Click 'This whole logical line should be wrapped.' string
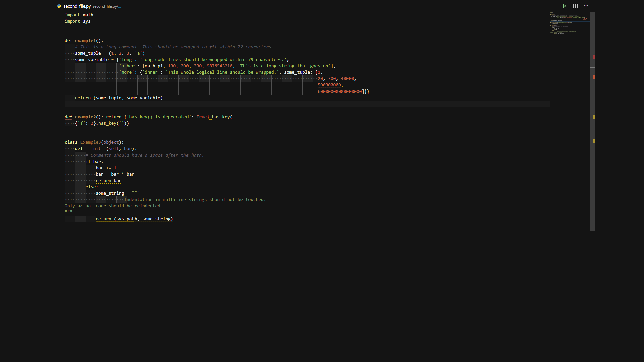 tap(222, 72)
